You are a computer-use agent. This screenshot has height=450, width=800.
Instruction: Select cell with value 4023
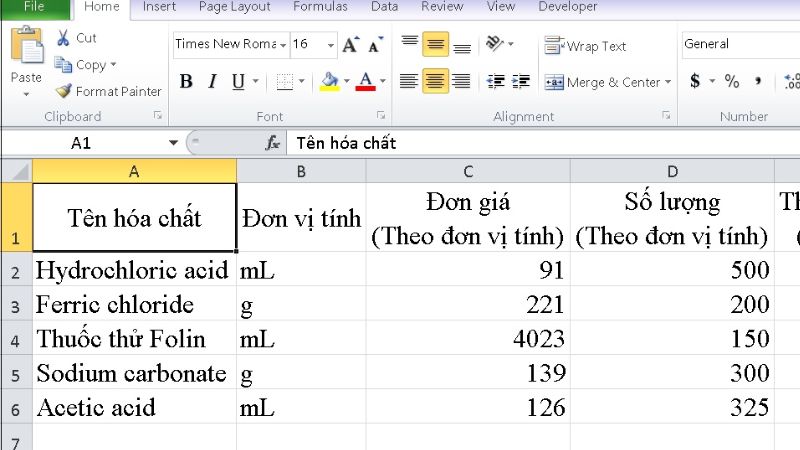point(468,338)
